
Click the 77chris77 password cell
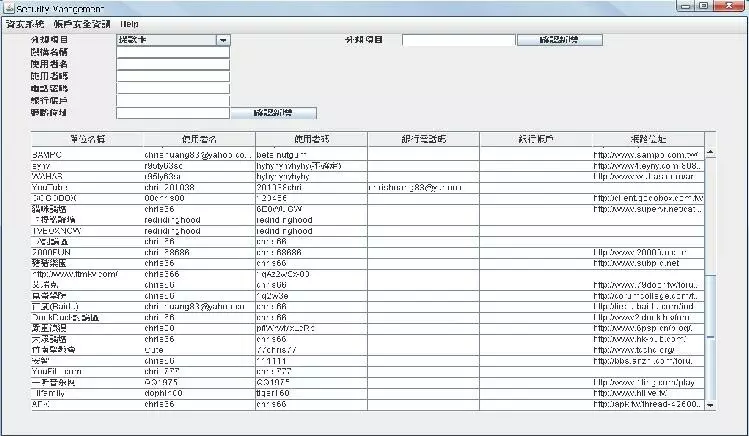311,350
